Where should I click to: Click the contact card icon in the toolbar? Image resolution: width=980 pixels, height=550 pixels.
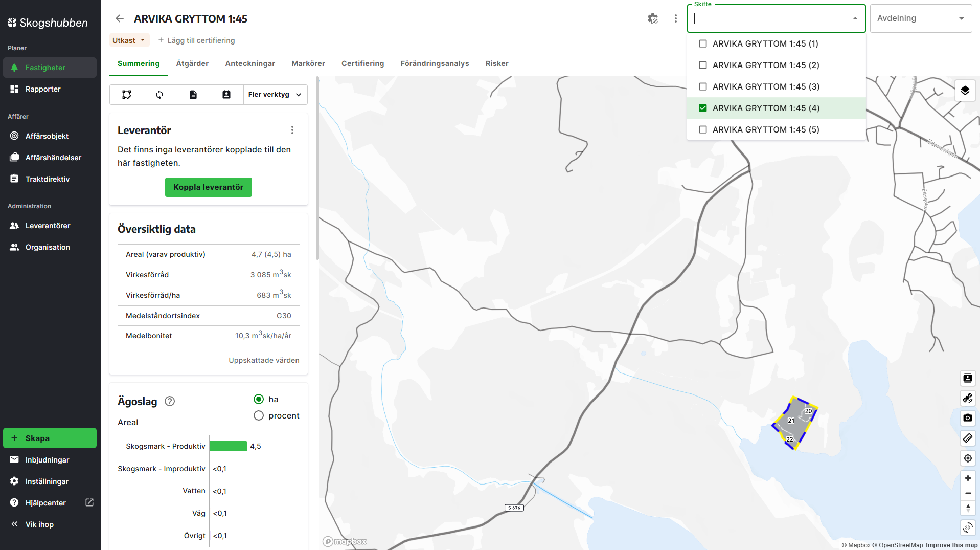tap(226, 95)
